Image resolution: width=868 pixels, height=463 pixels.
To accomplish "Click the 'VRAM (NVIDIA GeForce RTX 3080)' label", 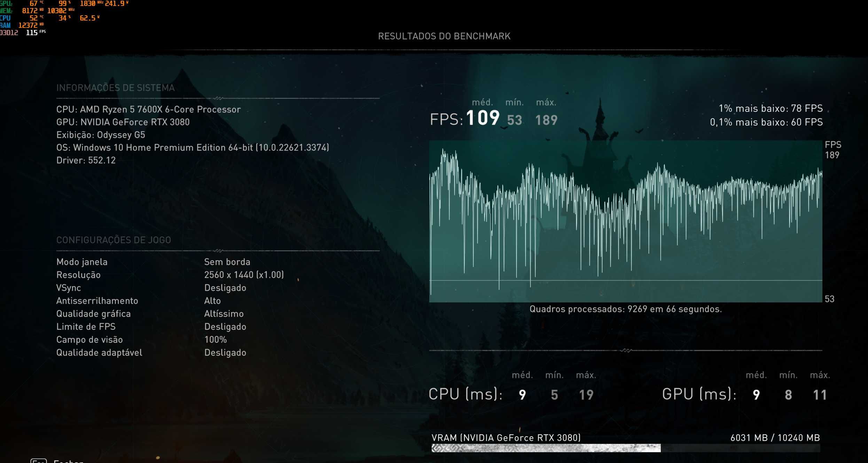I will [x=506, y=438].
